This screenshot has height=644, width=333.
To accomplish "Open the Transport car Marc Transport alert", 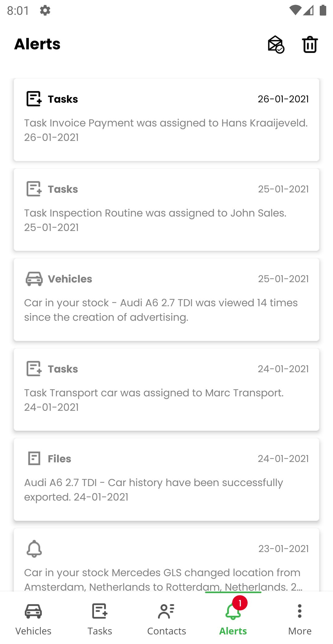I will pyautogui.click(x=166, y=390).
